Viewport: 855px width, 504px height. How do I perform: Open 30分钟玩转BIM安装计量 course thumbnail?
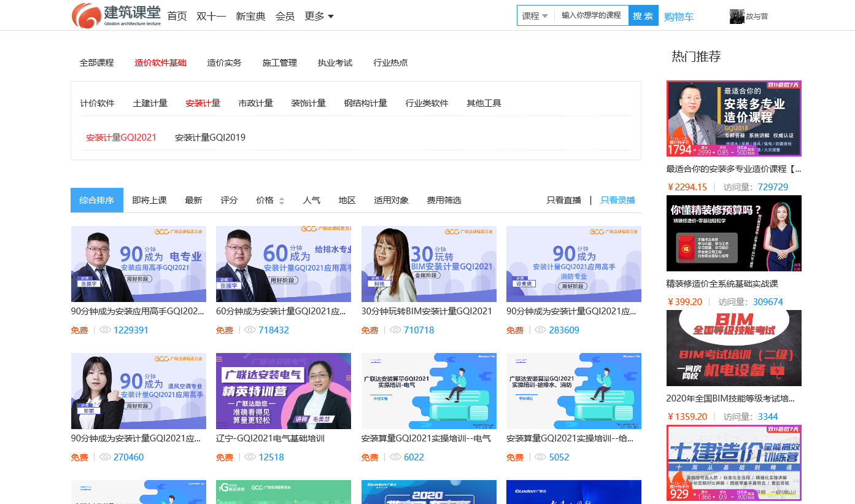coord(429,264)
